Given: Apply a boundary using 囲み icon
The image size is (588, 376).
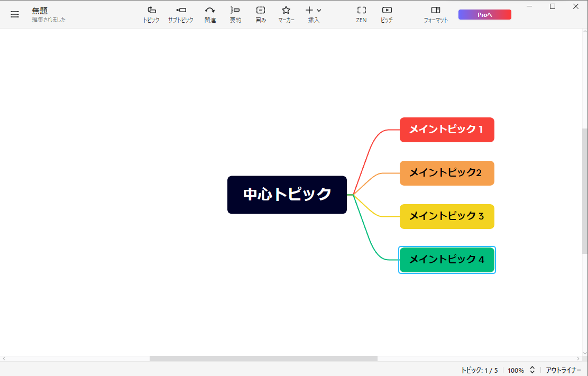Looking at the screenshot, I should pyautogui.click(x=261, y=14).
